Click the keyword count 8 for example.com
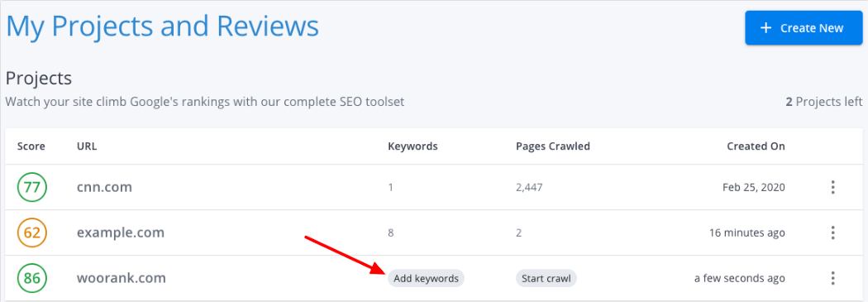The image size is (868, 302). tap(391, 232)
